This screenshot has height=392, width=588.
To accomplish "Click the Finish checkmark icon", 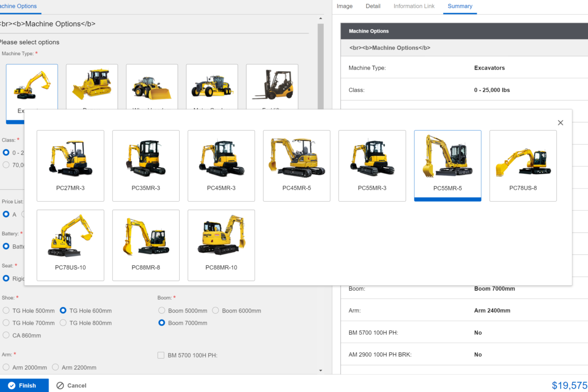I will 12,385.
